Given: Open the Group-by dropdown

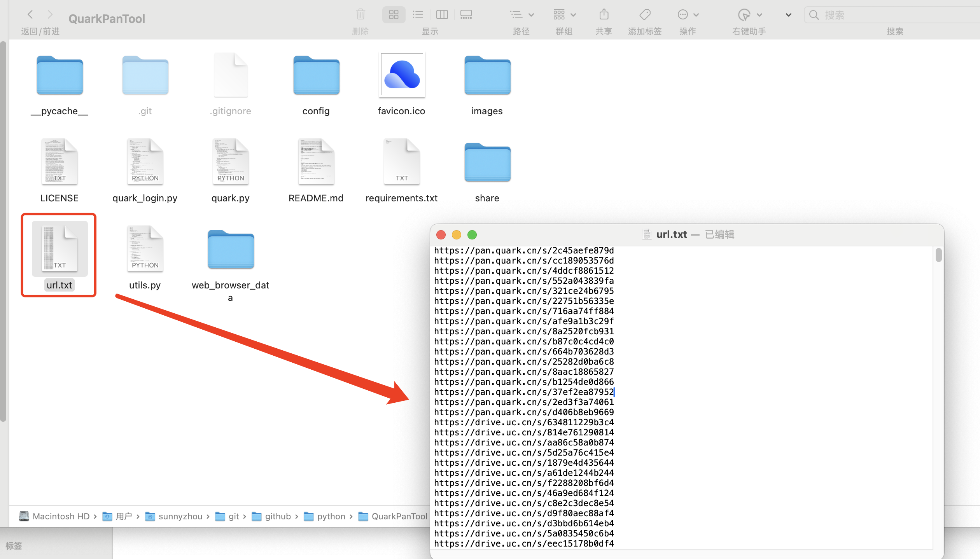Looking at the screenshot, I should [x=564, y=15].
